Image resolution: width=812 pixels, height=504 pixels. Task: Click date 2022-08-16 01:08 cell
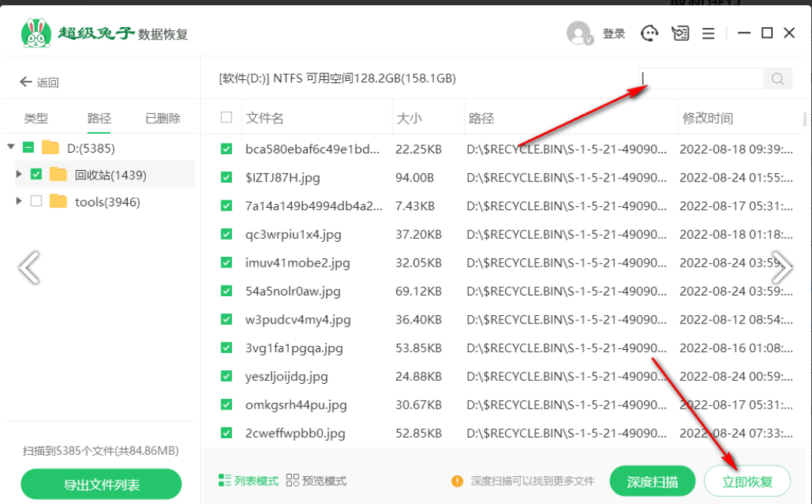736,348
